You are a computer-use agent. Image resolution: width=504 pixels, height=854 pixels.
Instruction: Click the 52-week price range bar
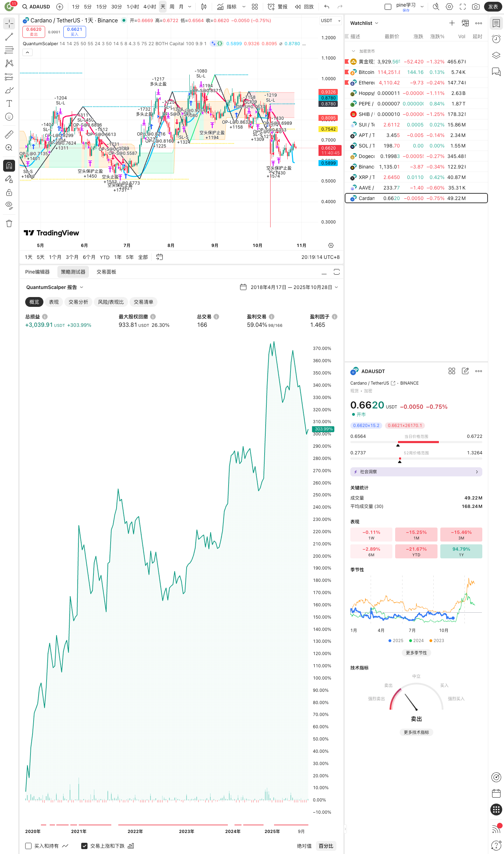point(416,458)
